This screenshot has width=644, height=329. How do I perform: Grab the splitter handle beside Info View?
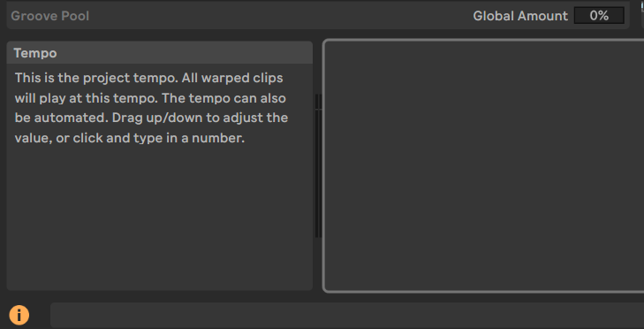tap(318, 165)
